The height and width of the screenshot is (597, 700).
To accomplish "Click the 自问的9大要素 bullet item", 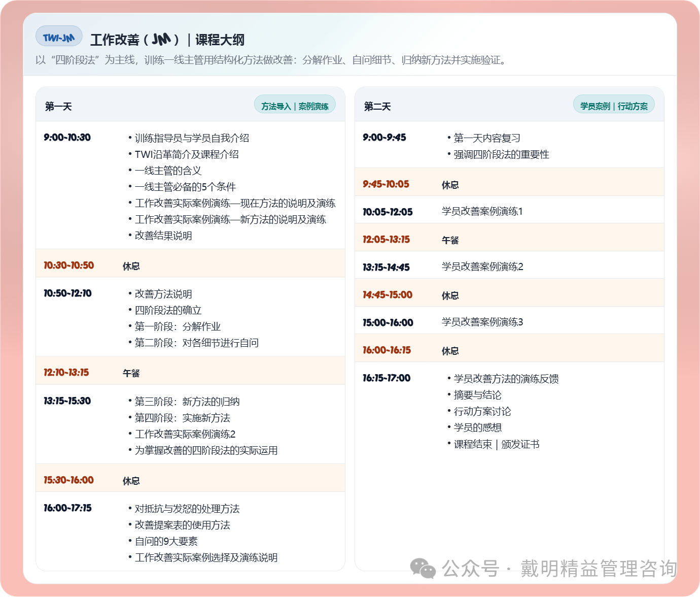I will pyautogui.click(x=166, y=541).
